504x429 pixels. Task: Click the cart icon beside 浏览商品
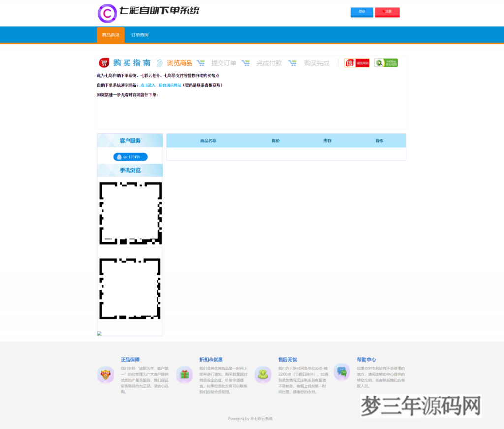[200, 63]
